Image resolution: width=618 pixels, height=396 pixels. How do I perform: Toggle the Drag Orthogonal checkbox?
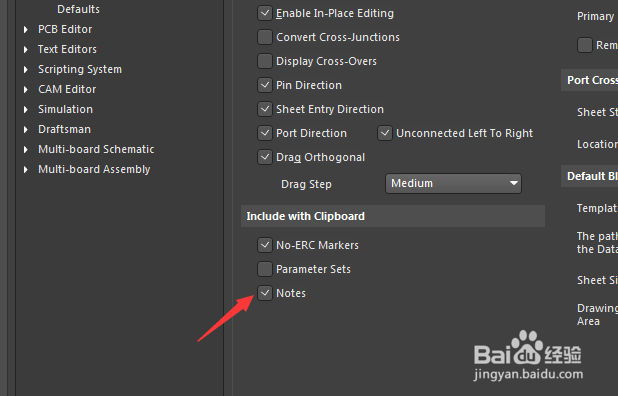(x=265, y=157)
